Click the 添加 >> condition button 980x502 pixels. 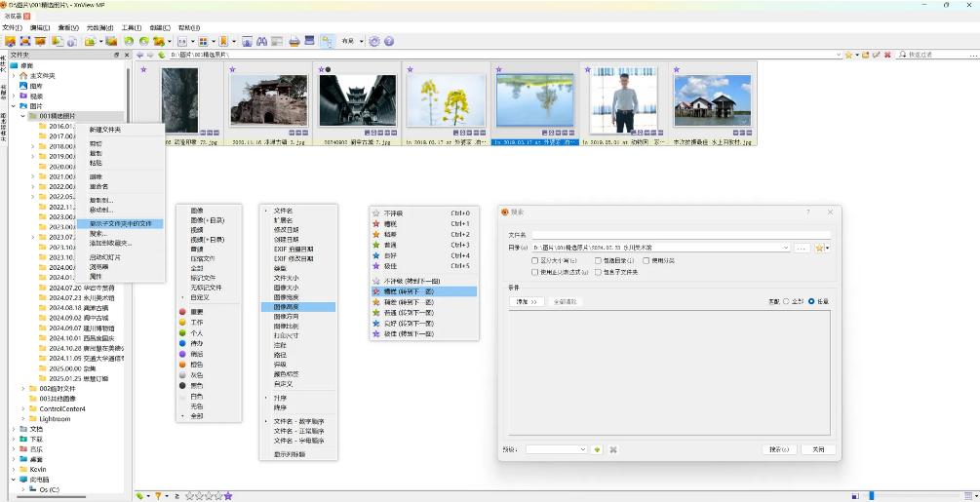coord(527,301)
